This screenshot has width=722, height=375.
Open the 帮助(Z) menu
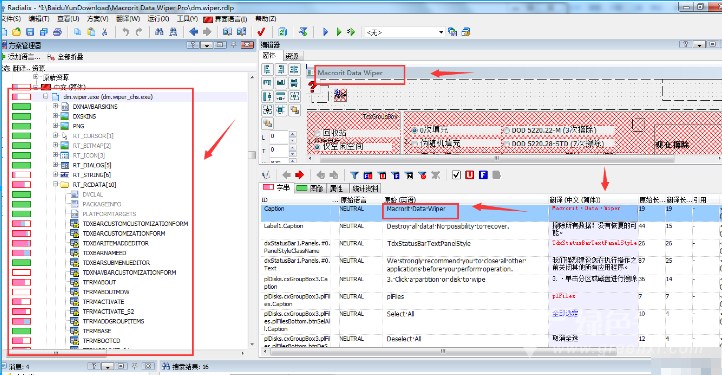coord(266,19)
